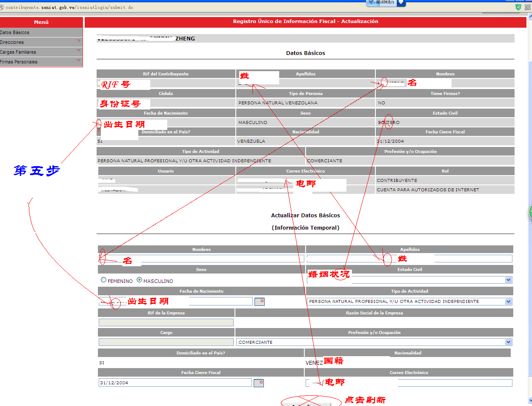
Task: Click the Menú header in the sidebar
Action: click(x=41, y=22)
